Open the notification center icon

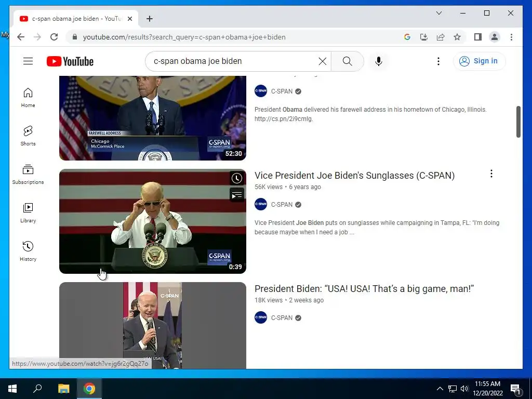pos(516,389)
